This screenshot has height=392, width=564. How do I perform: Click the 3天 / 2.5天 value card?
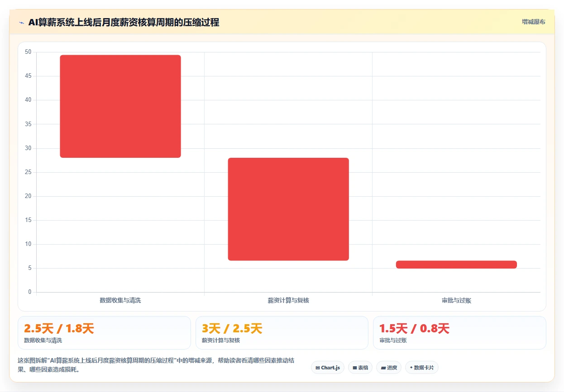pyautogui.click(x=282, y=333)
